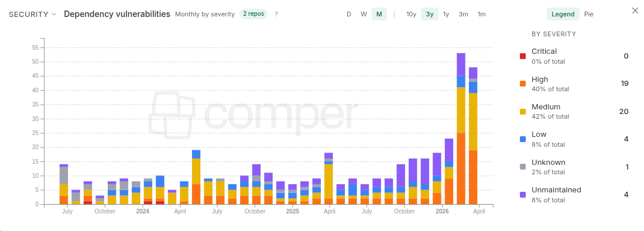Select the Unmaintained legend label

point(556,189)
